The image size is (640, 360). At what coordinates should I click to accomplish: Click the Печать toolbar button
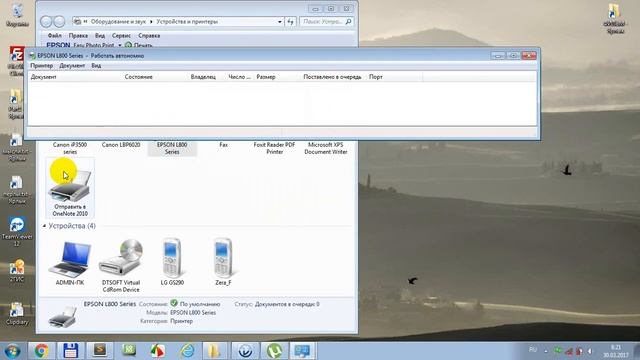coord(139,45)
